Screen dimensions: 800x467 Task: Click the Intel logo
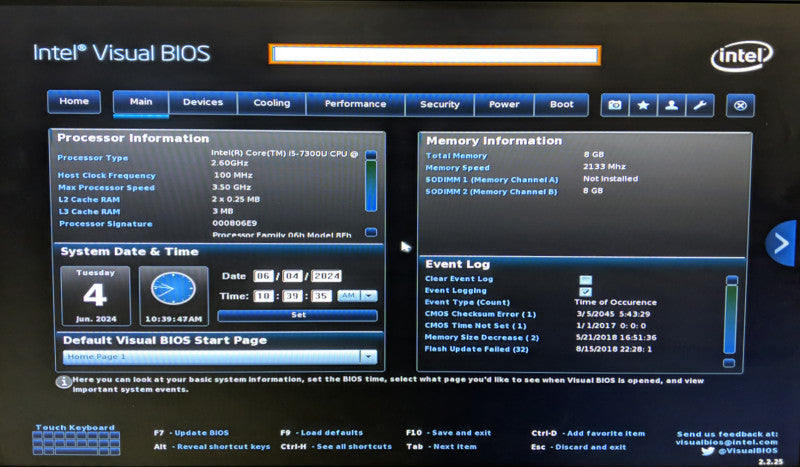point(741,56)
